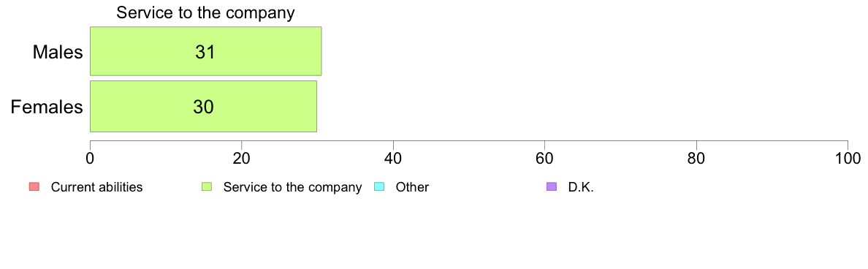The image size is (868, 269).
Task: Click the 0 tick on the x-axis
Action: click(x=90, y=158)
